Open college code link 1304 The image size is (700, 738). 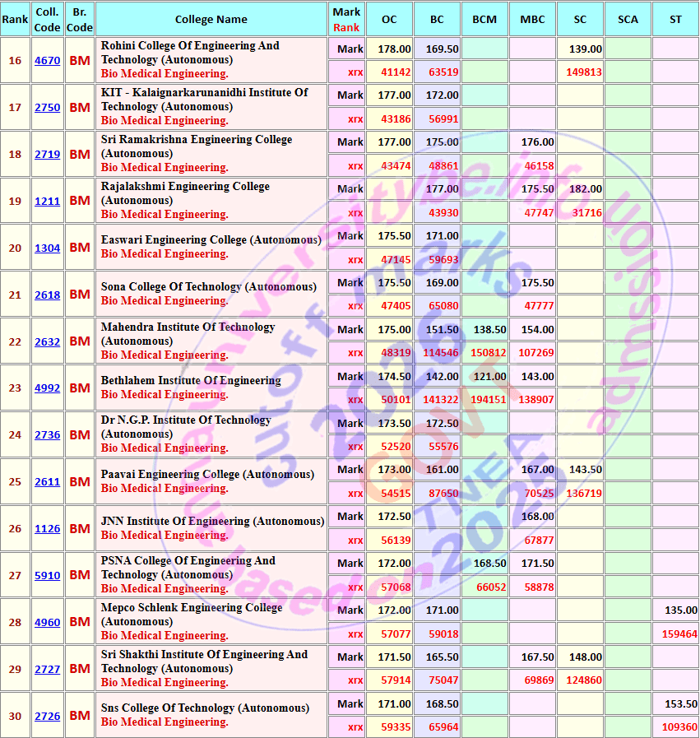[x=48, y=248]
